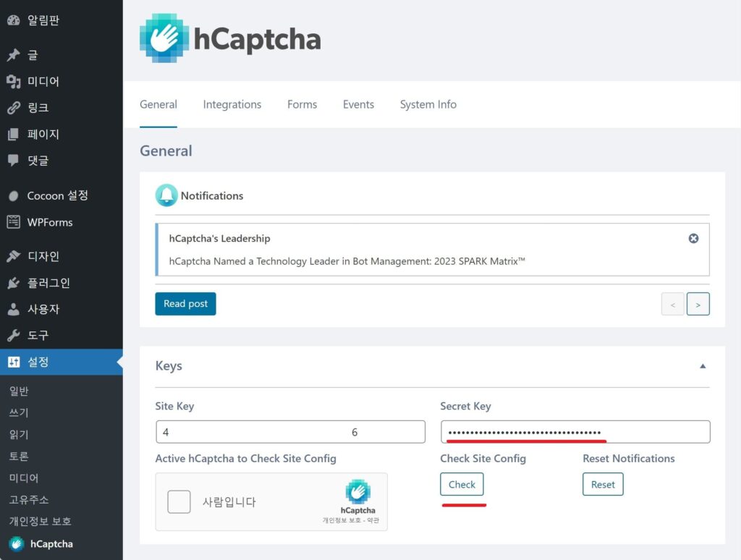The image size is (741, 560).
Task: Focus the Site Key input field
Action: [290, 432]
